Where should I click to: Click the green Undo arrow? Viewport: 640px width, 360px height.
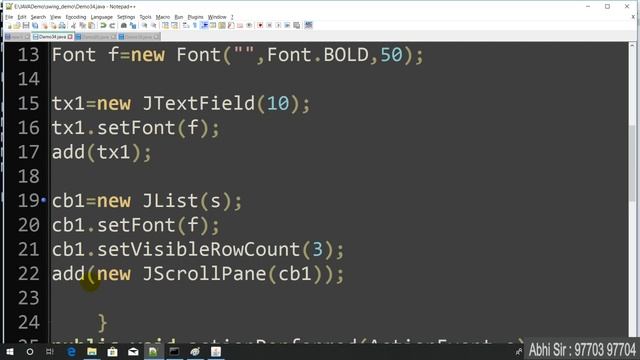[x=103, y=25]
